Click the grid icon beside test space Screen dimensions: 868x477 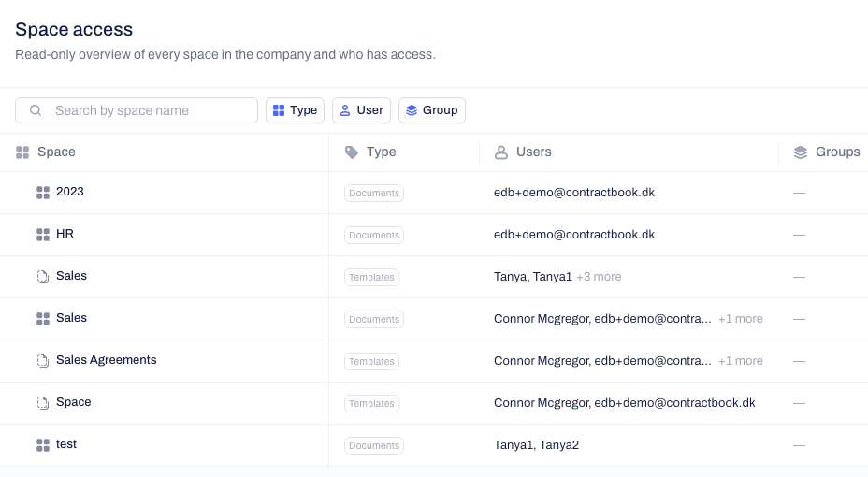43,445
